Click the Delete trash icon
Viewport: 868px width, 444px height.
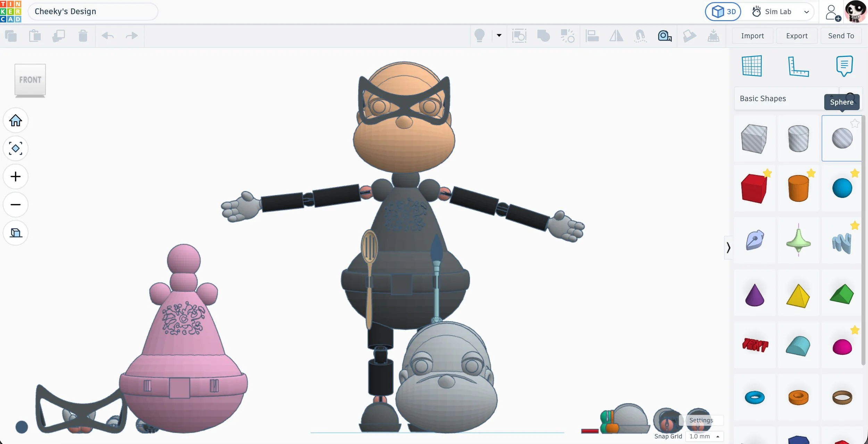(83, 36)
